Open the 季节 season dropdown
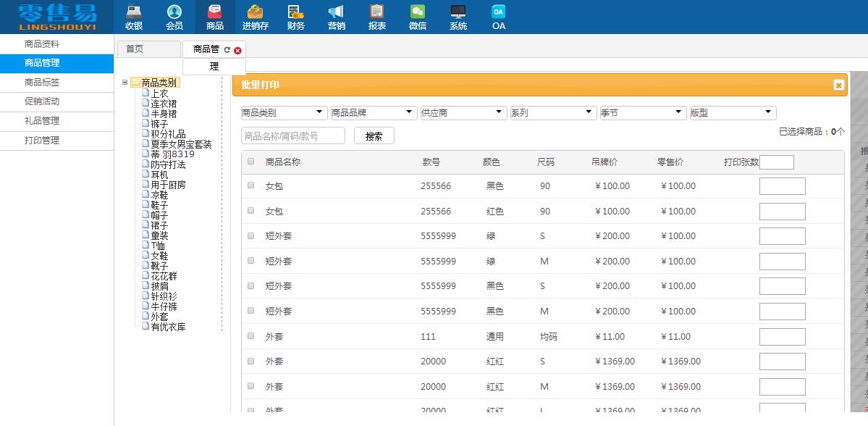The width and height of the screenshot is (868, 426). (x=642, y=112)
